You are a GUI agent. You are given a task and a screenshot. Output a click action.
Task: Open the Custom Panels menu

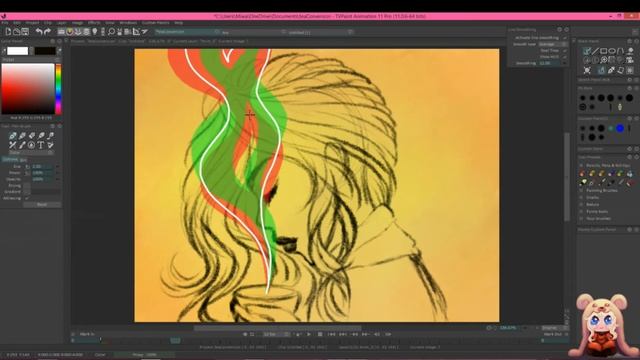pos(156,23)
